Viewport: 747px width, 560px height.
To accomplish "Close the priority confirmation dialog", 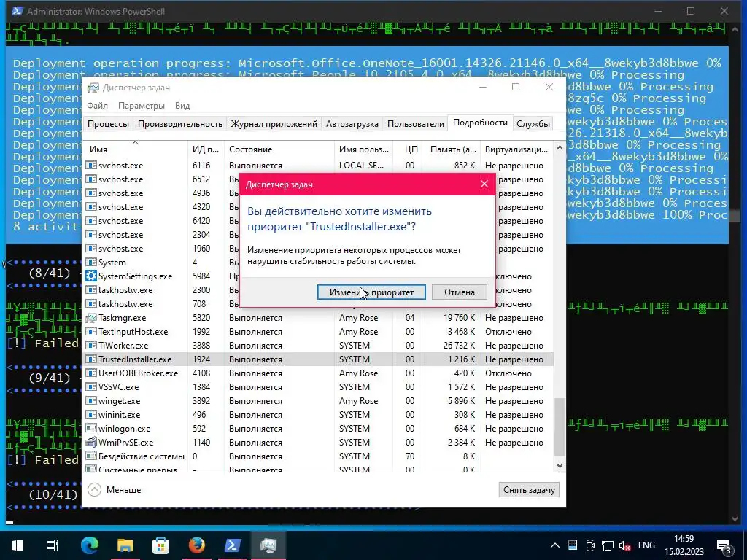I will [484, 184].
